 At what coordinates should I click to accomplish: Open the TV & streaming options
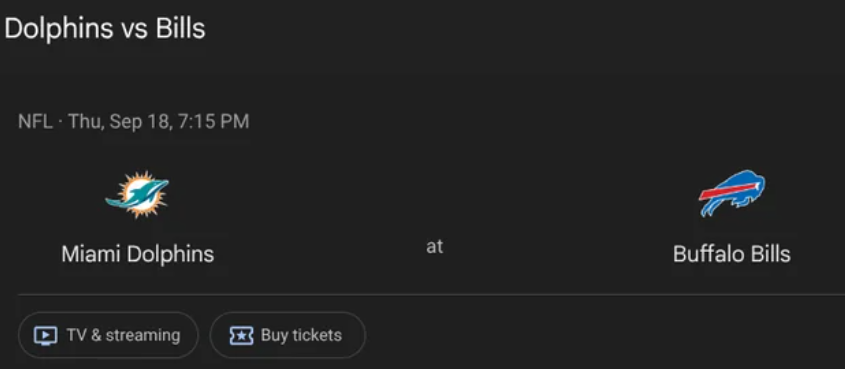108,335
